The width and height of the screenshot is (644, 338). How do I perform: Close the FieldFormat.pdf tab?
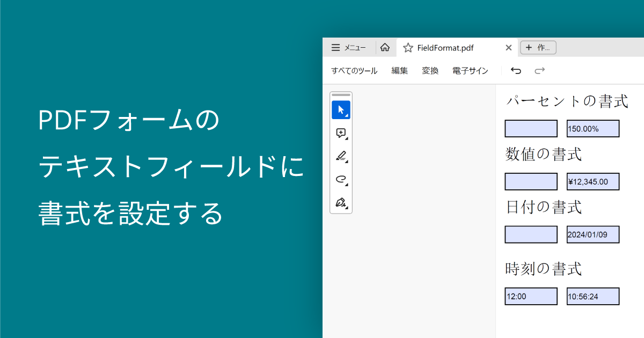coord(508,47)
